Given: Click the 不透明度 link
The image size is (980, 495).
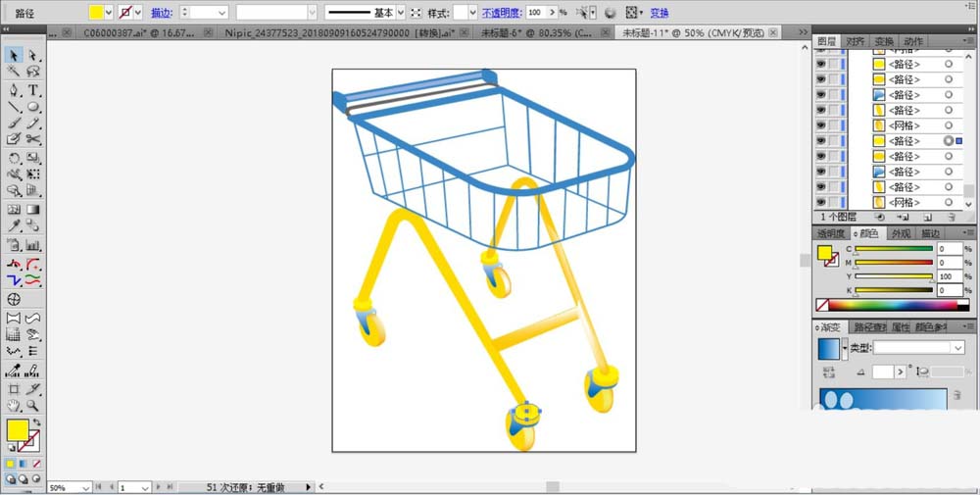Looking at the screenshot, I should [502, 13].
